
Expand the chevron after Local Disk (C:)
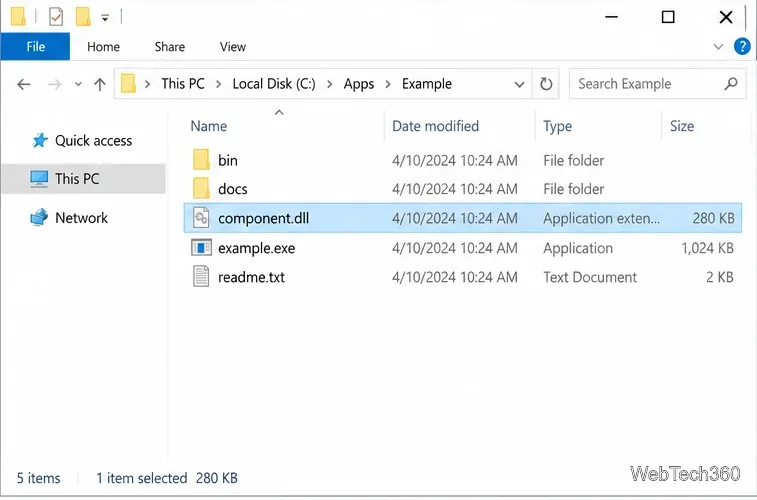330,84
